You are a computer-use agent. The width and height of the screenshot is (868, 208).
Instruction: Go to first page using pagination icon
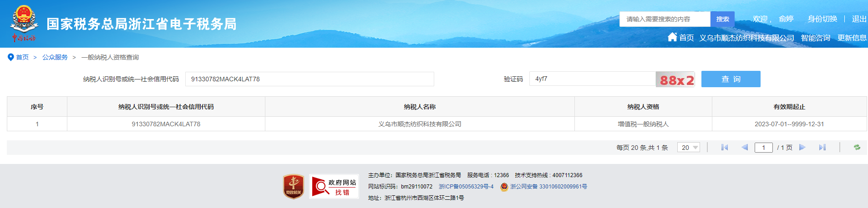(725, 148)
